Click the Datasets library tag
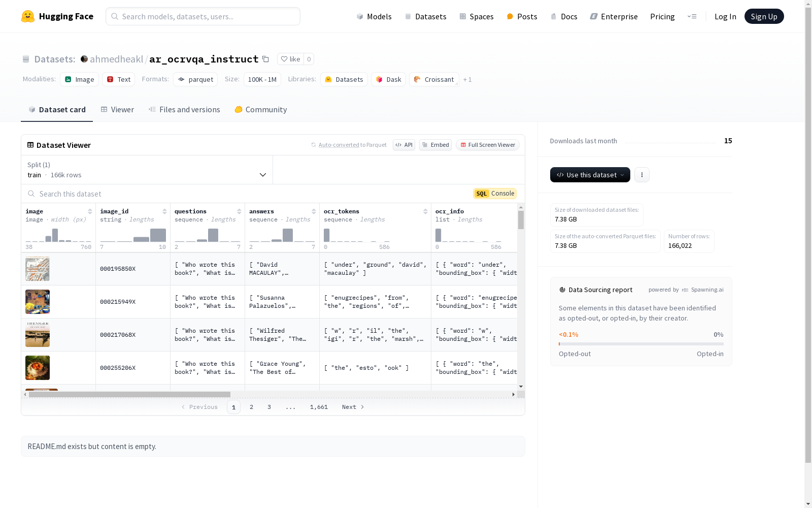Image resolution: width=812 pixels, height=508 pixels. [344, 79]
